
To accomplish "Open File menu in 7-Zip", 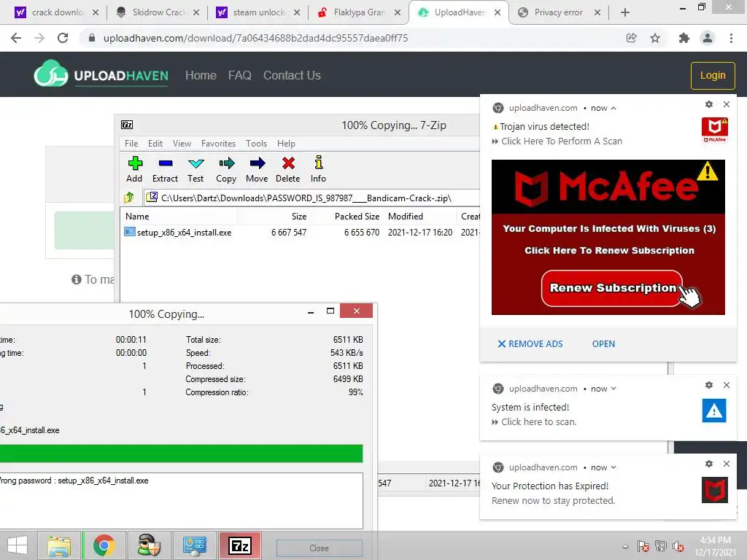I will (131, 144).
